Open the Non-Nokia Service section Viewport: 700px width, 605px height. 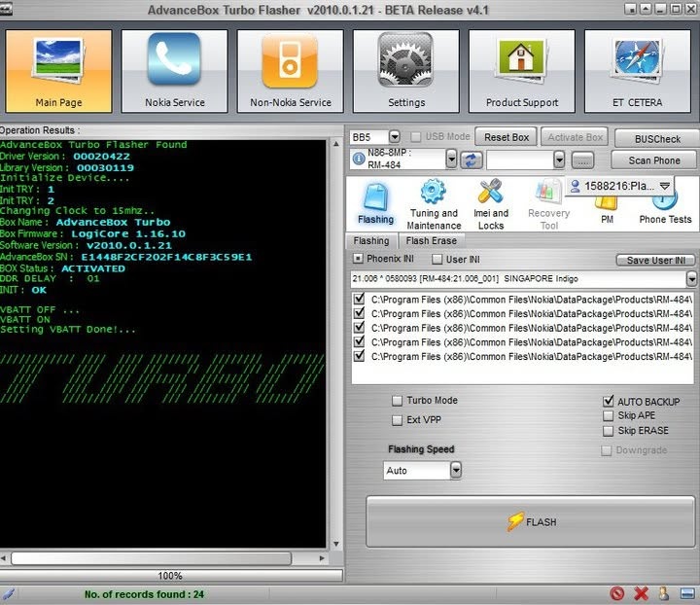click(x=290, y=71)
